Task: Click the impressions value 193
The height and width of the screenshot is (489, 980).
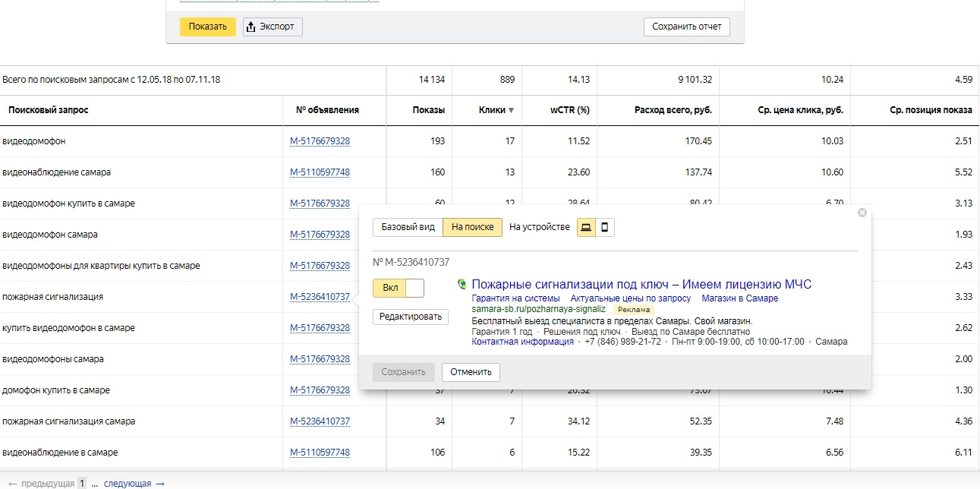Action: (x=438, y=141)
